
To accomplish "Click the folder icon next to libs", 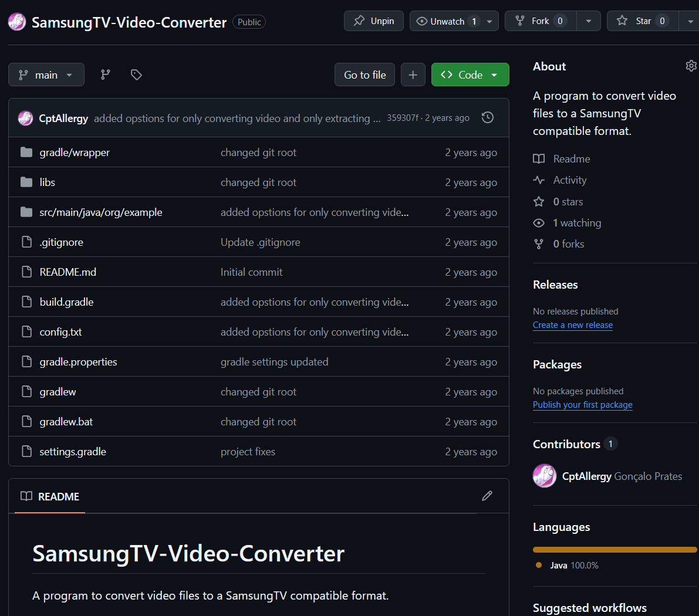I will [x=26, y=182].
